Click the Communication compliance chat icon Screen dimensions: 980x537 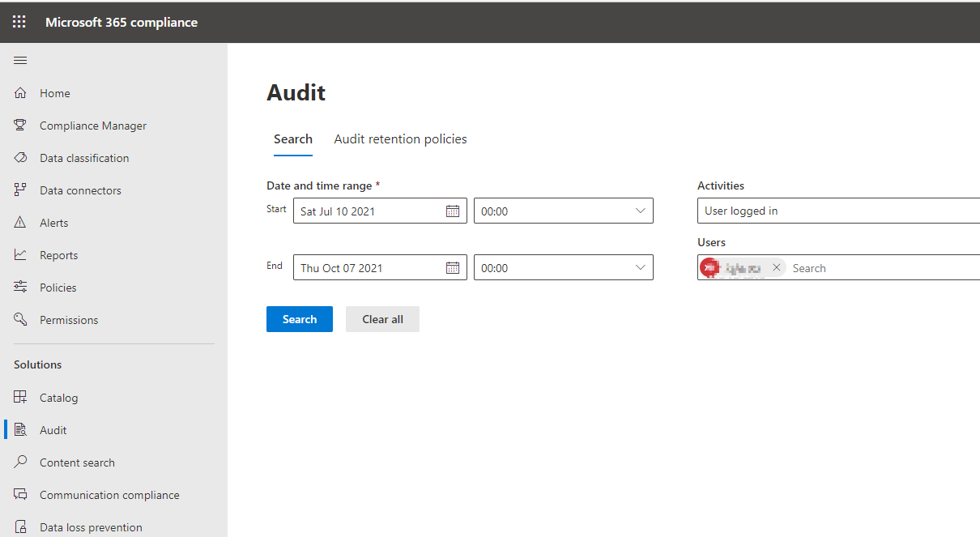tap(21, 495)
